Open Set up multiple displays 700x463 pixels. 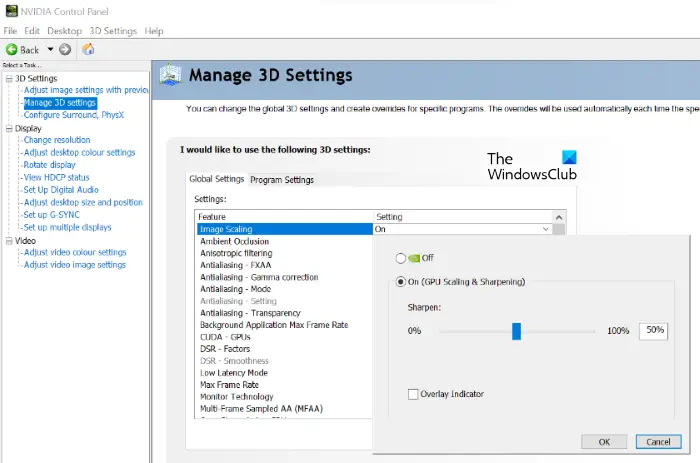67,227
